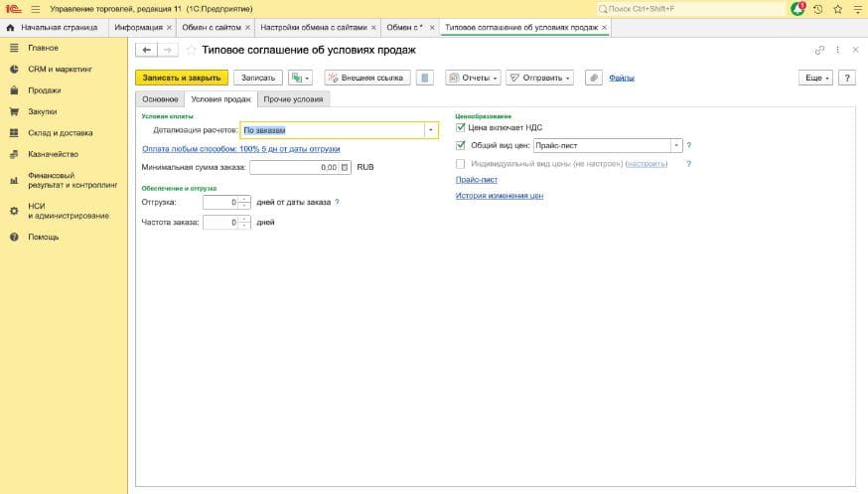Open Еще dropdown menu
Viewport: 868px width, 494px height.
tap(815, 78)
